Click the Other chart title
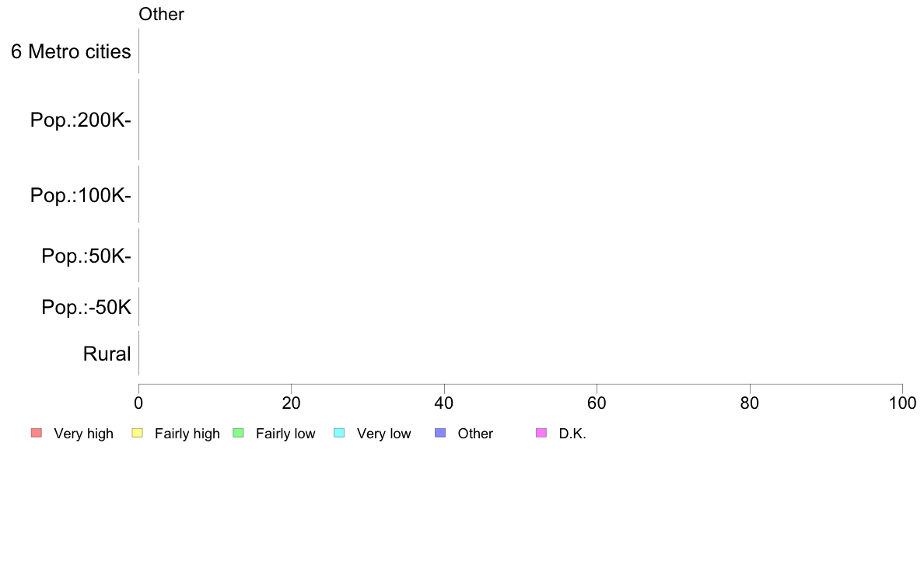 pos(162,14)
